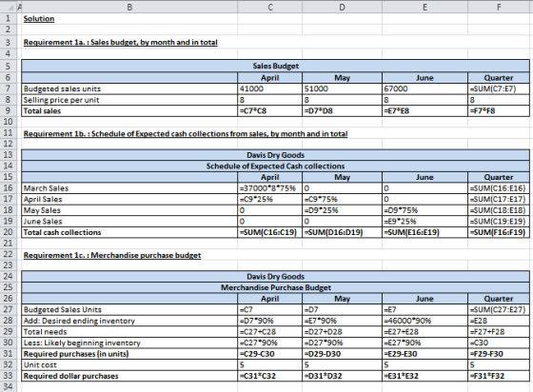533x392 pixels.
Task: Click the 'April Sales' label cell
Action: click(129, 199)
